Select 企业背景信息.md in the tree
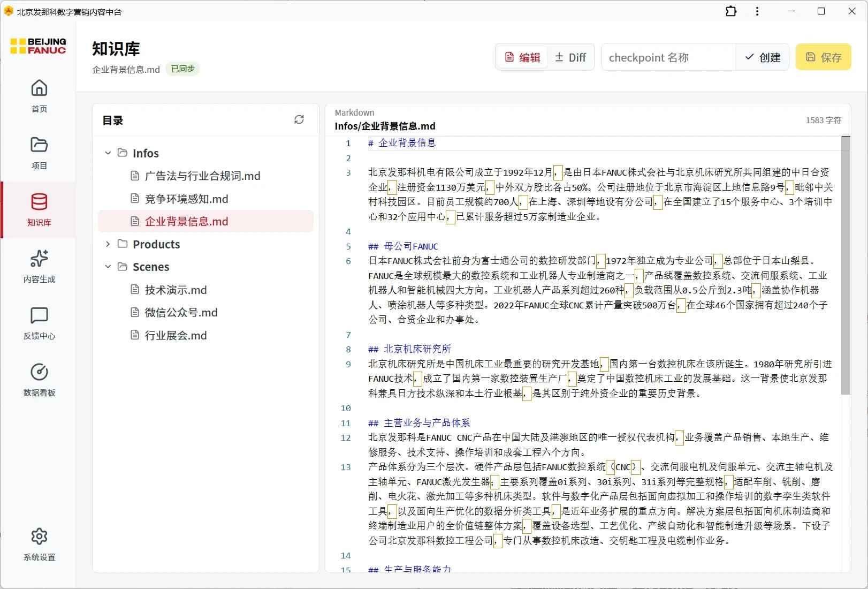The image size is (868, 589). 205,221
